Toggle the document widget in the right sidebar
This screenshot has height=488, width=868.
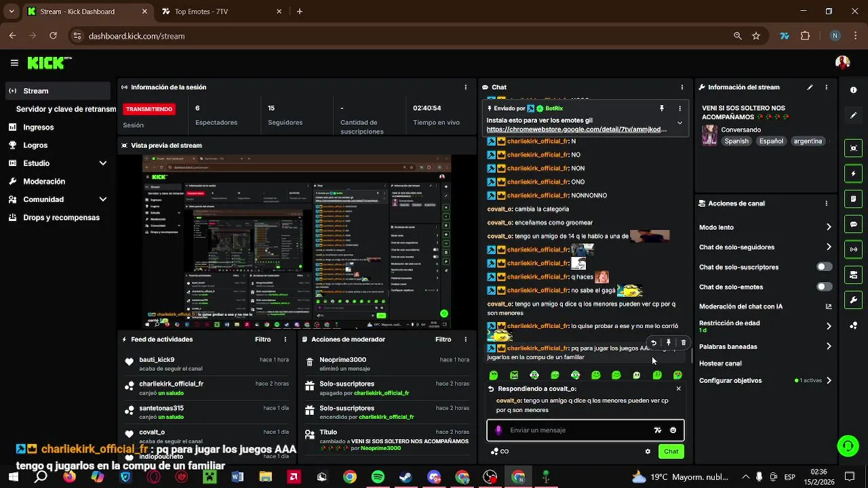pos(853,199)
